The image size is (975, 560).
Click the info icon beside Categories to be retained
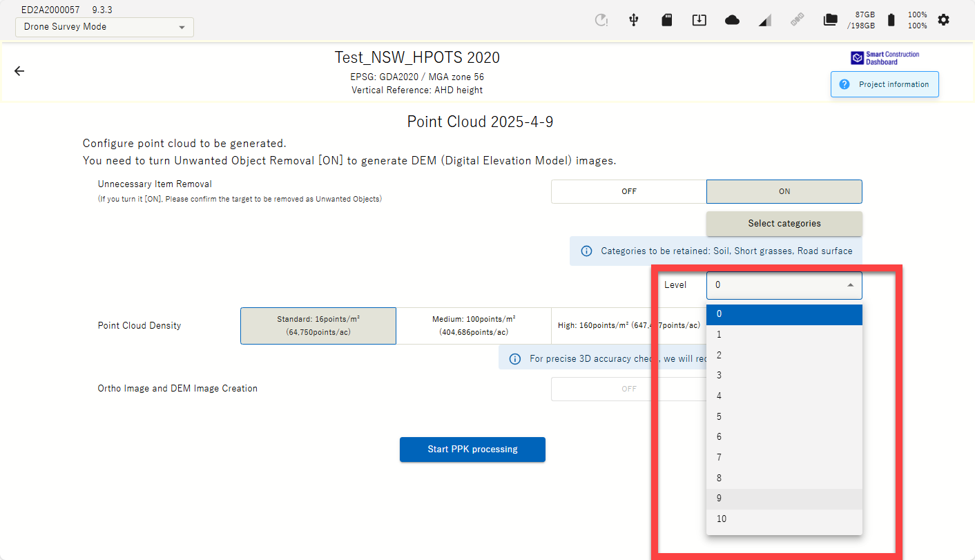tap(586, 251)
